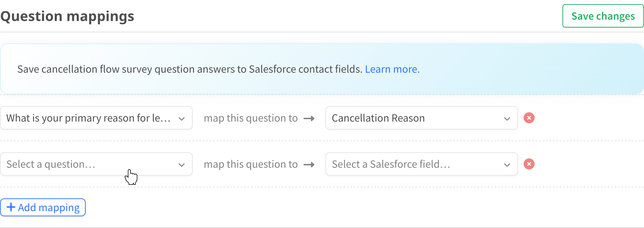644x228 pixels.
Task: Click the chevron on the first question dropdown
Action: 182,118
